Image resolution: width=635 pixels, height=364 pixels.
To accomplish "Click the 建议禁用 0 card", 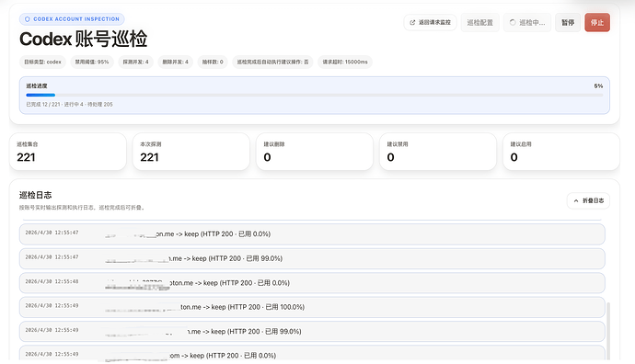I will click(x=438, y=152).
